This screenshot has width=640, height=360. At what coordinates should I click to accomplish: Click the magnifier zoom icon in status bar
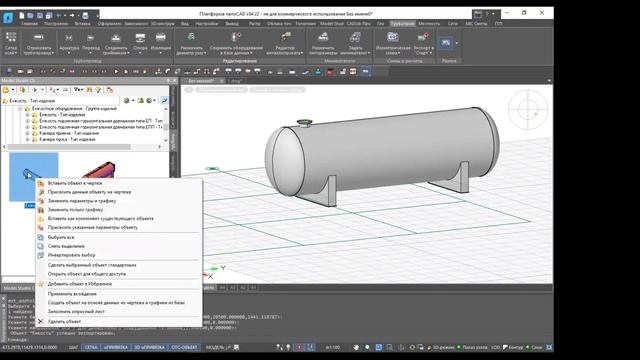coord(368,347)
